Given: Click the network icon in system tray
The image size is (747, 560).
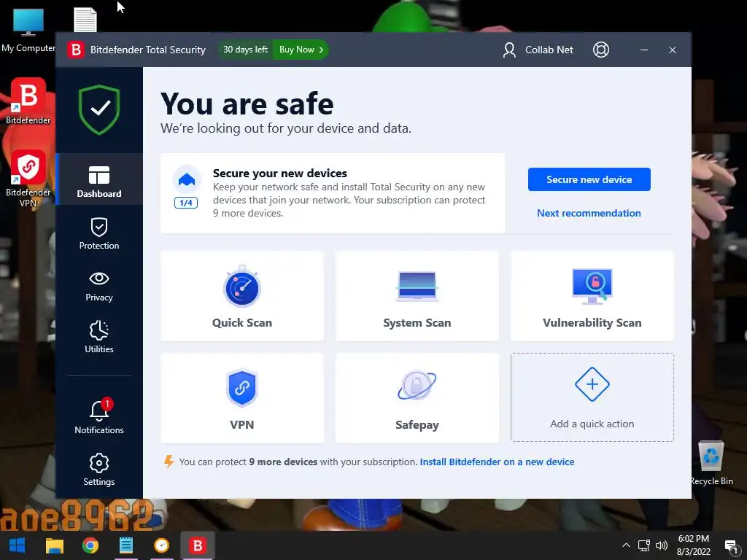Looking at the screenshot, I should tap(643, 545).
